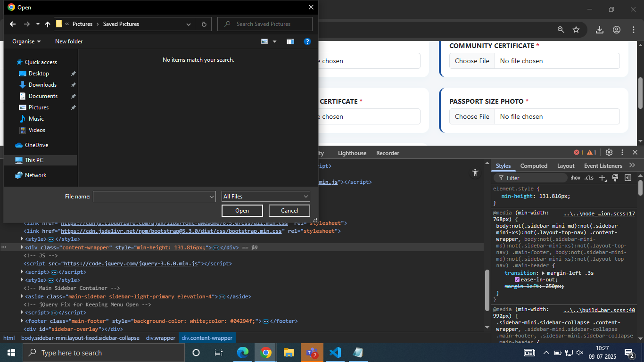This screenshot has width=644, height=362.
Task: Navigate up one folder level
Action: pos(48,24)
